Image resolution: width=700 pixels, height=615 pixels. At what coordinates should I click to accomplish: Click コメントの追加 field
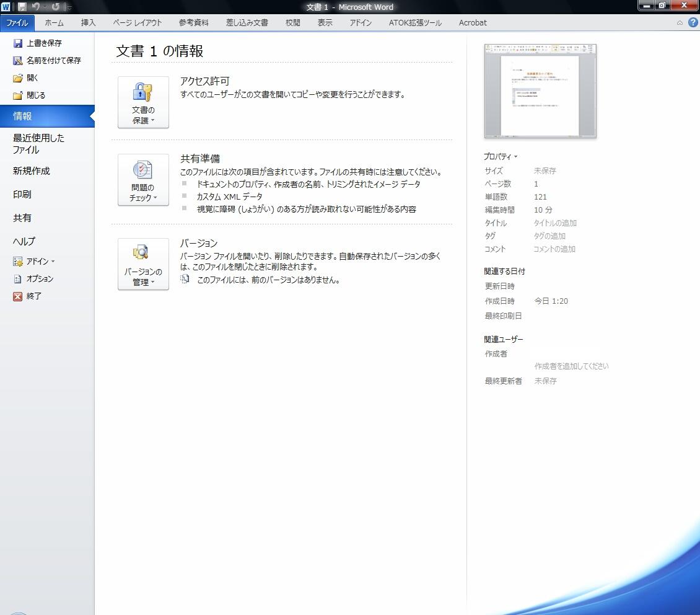[x=554, y=249]
